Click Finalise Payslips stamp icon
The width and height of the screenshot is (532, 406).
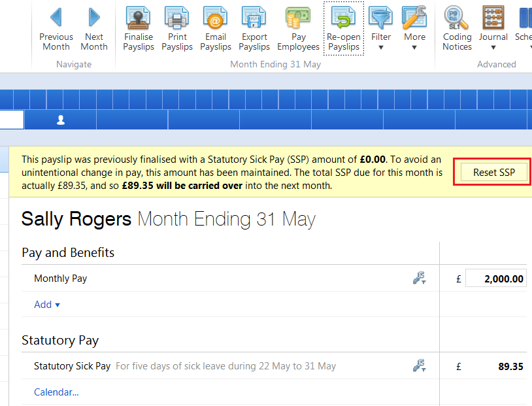(139, 18)
